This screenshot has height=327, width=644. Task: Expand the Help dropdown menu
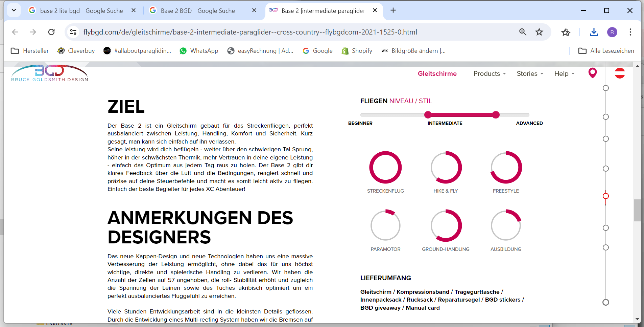point(564,73)
